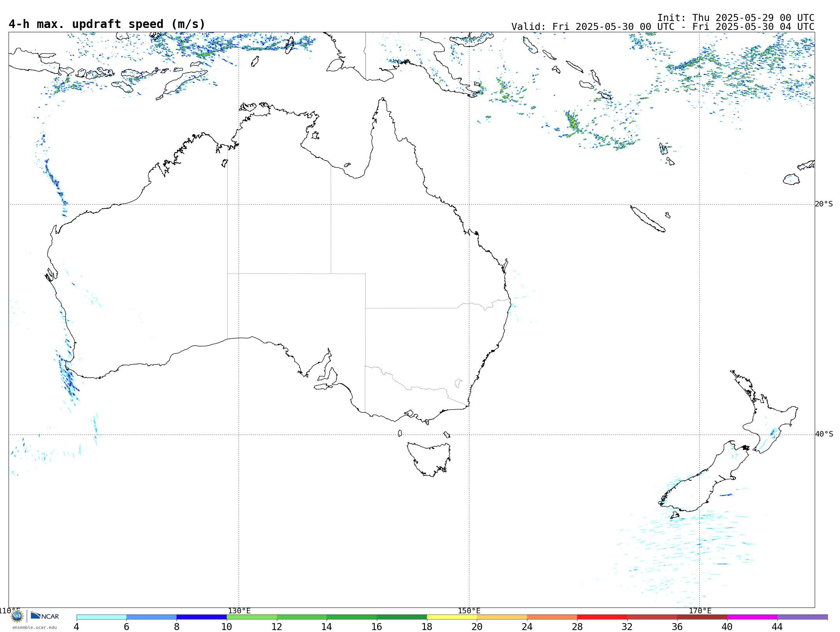
Task: Click the 150°E longitude label
Action: pyautogui.click(x=469, y=611)
